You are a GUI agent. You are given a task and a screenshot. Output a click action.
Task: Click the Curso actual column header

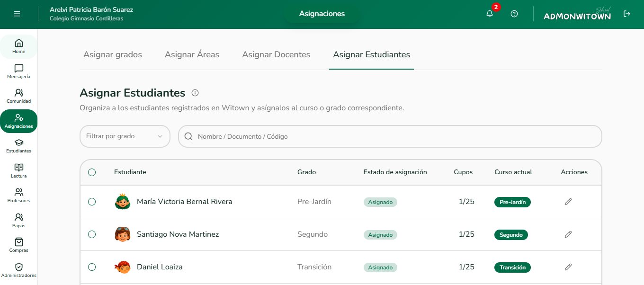pos(513,172)
